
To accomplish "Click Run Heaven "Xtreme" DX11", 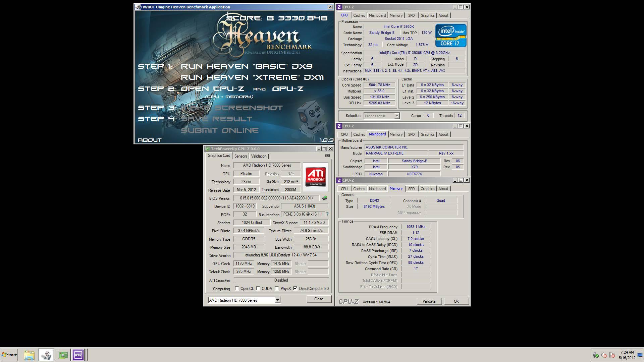I will (x=252, y=77).
